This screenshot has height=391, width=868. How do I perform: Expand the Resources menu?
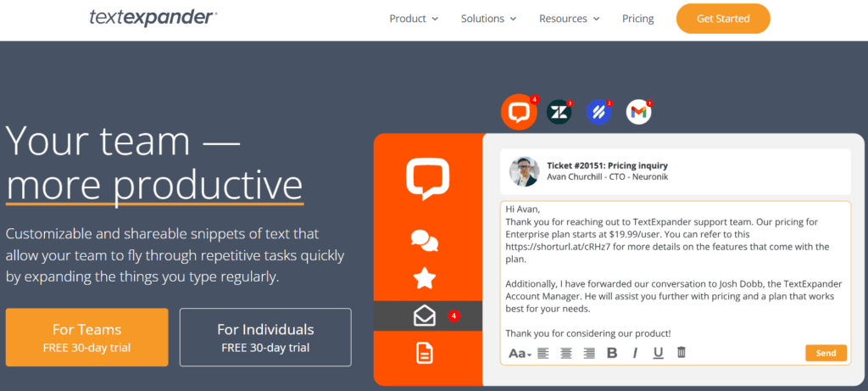[x=569, y=19]
